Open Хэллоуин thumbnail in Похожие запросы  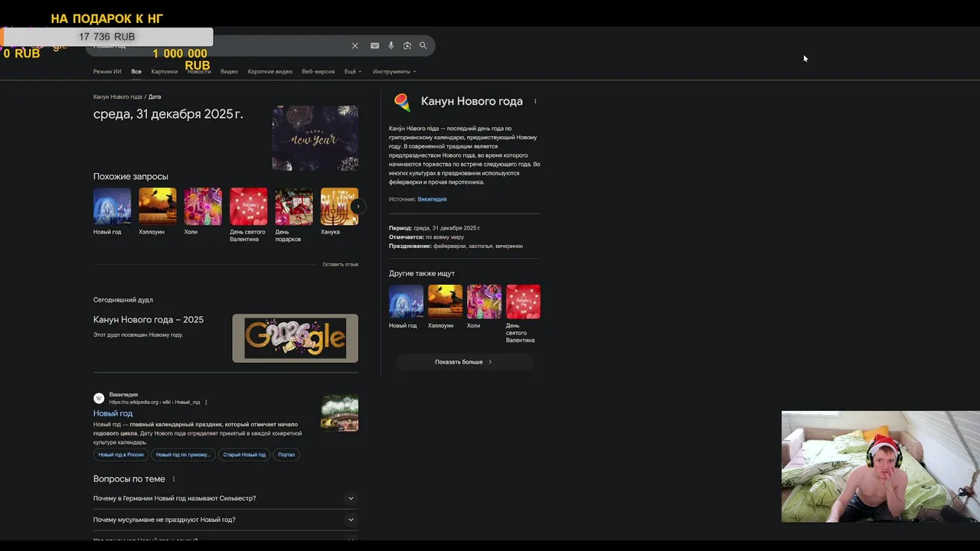[x=157, y=207]
